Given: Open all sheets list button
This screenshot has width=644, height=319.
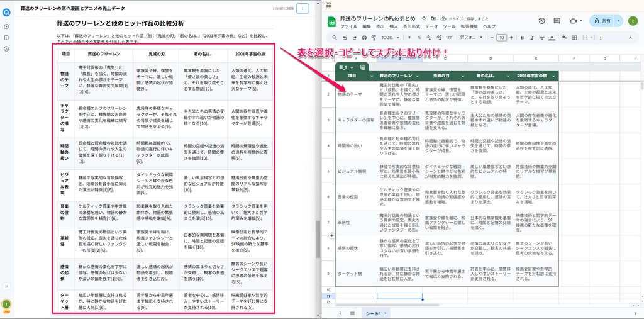Looking at the screenshot, I should pos(352,313).
